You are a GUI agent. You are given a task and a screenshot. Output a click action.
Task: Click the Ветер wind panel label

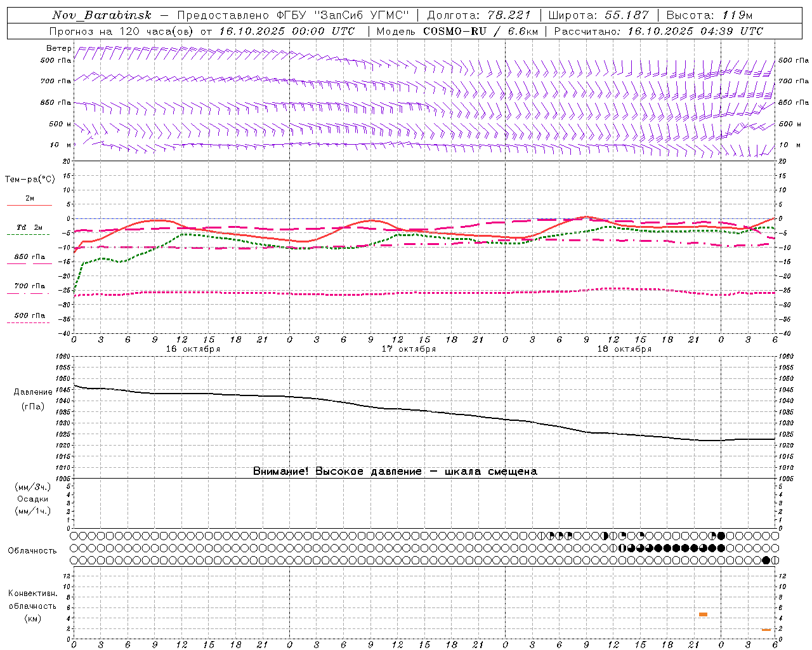pyautogui.click(x=59, y=48)
